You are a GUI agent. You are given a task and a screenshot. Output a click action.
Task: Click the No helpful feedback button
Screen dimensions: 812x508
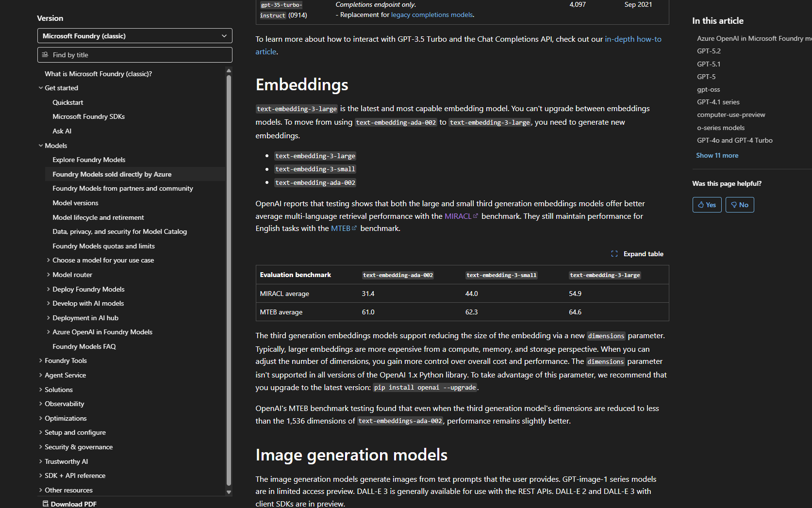(740, 205)
